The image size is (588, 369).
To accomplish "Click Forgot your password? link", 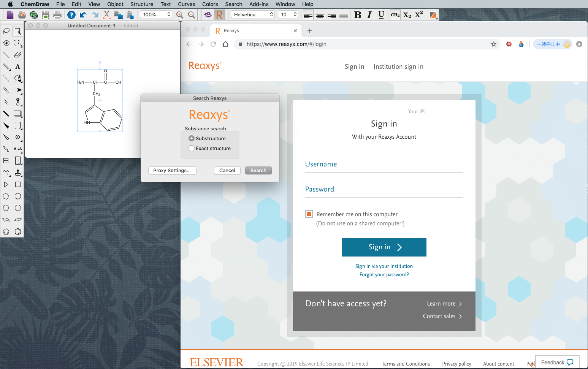I will 384,274.
